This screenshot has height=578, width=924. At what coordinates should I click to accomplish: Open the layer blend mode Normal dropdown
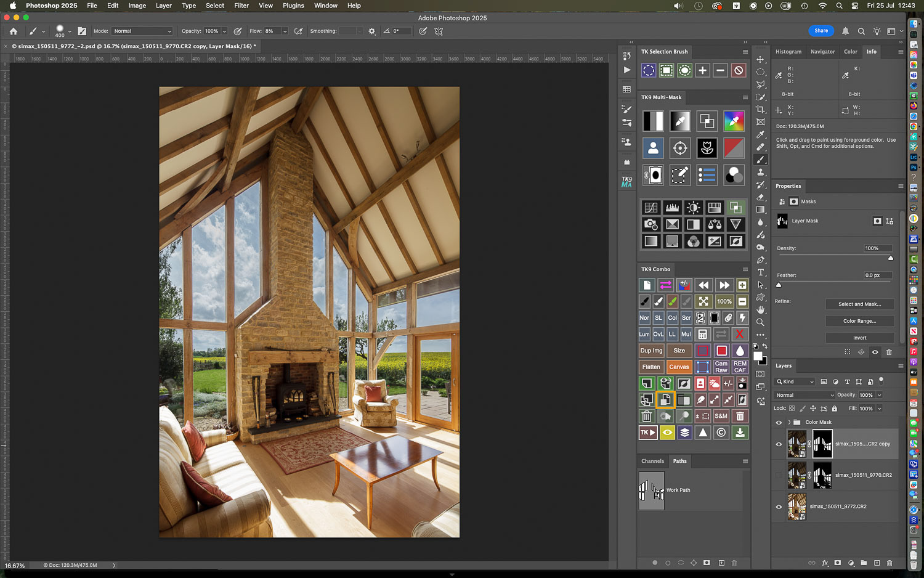click(x=804, y=395)
